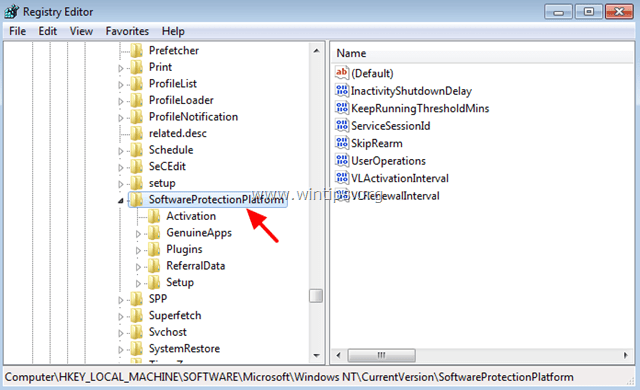The width and height of the screenshot is (640, 390).
Task: Open the Help menu
Action: point(173,31)
